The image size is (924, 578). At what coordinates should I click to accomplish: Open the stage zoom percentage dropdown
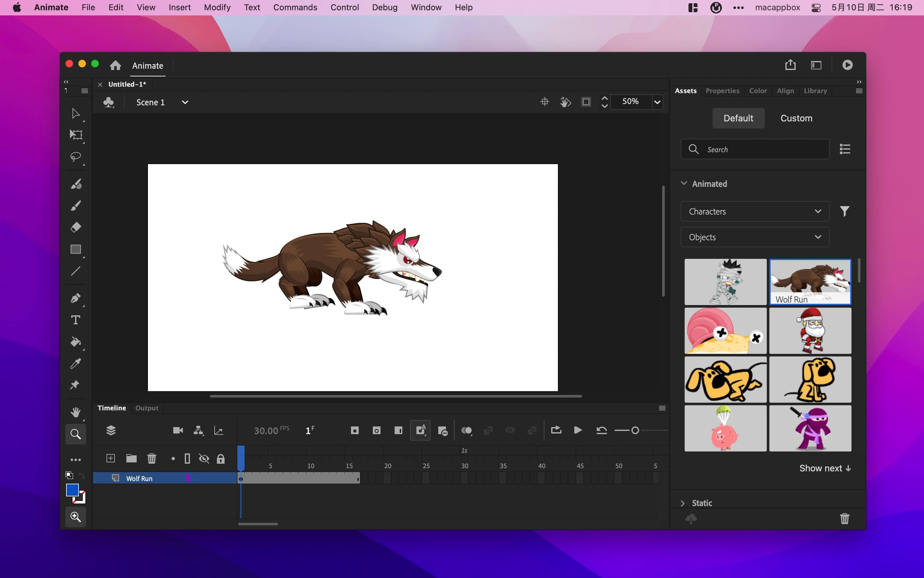657,102
